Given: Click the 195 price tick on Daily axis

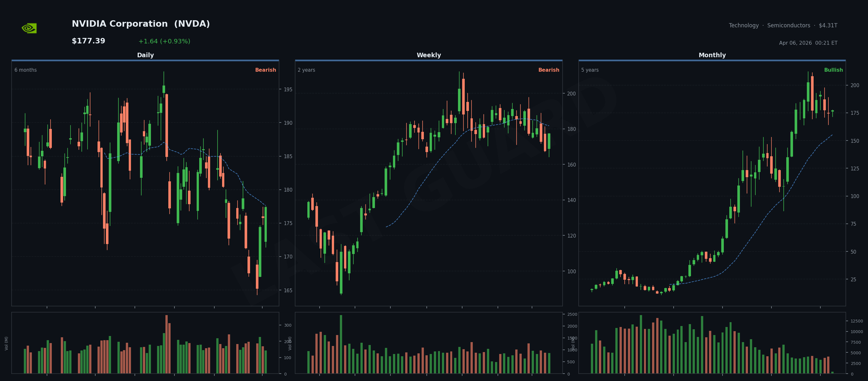Looking at the screenshot, I should pyautogui.click(x=288, y=89).
